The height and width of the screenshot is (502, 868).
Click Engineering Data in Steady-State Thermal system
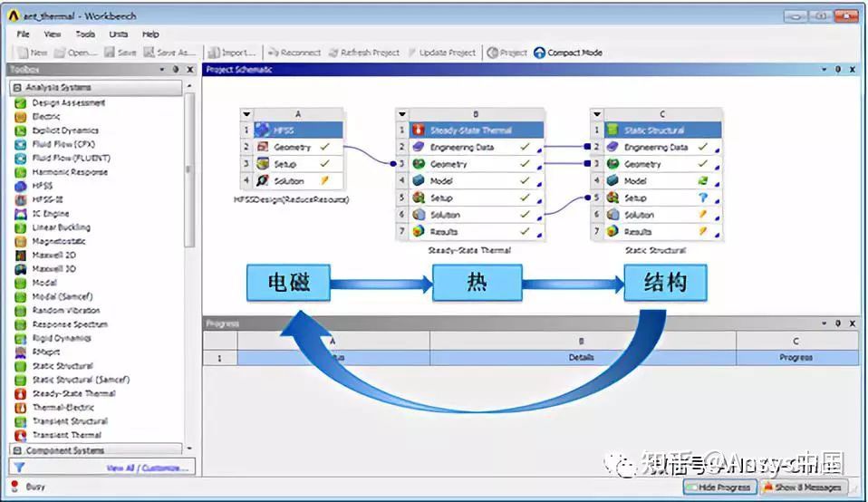pyautogui.click(x=477, y=147)
